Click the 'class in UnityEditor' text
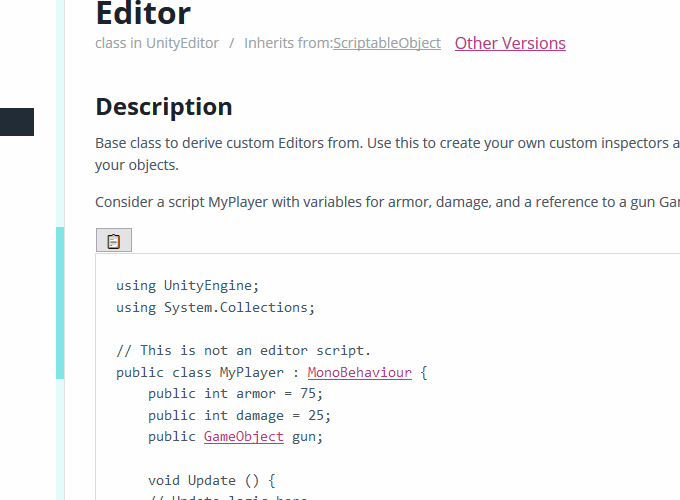Image resolution: width=680 pixels, height=500 pixels. (x=157, y=43)
